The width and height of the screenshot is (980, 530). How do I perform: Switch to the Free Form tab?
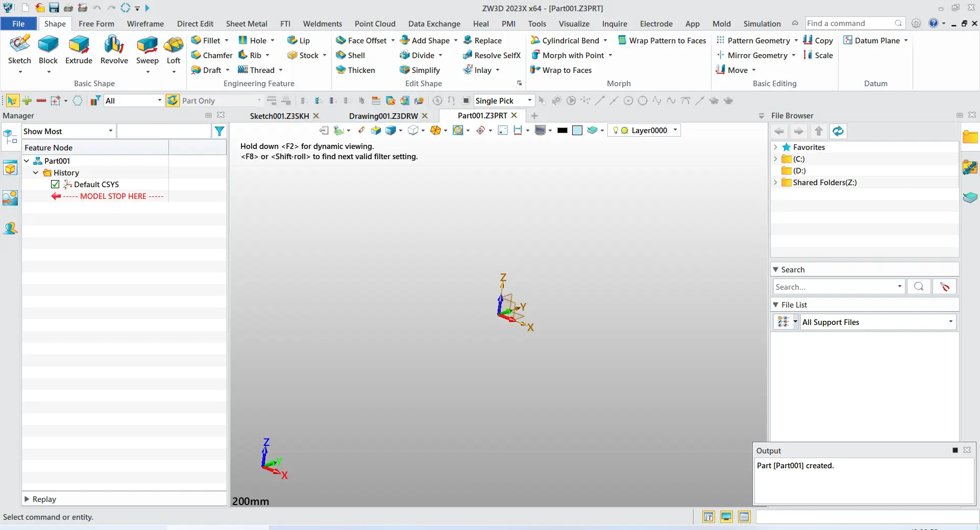(x=96, y=23)
